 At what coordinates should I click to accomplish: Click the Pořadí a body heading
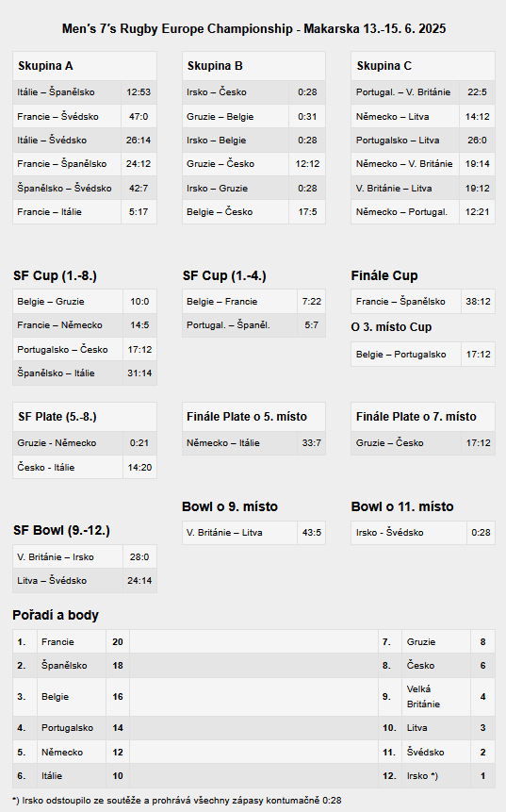[x=56, y=615]
